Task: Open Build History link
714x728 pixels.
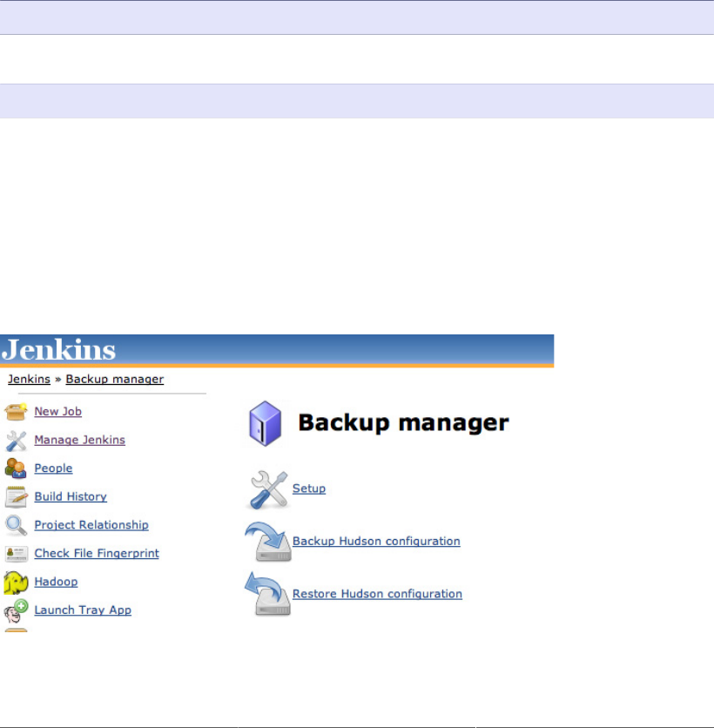Action: click(71, 496)
